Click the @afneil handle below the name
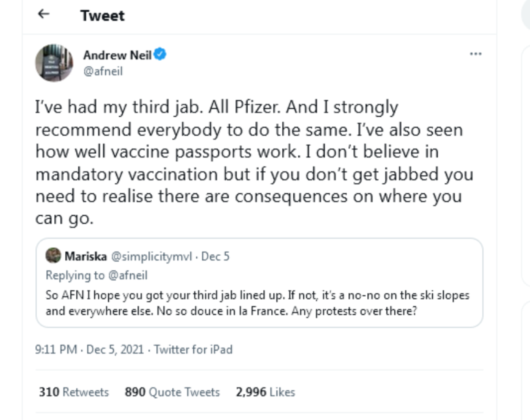This screenshot has width=530, height=420. click(x=103, y=72)
